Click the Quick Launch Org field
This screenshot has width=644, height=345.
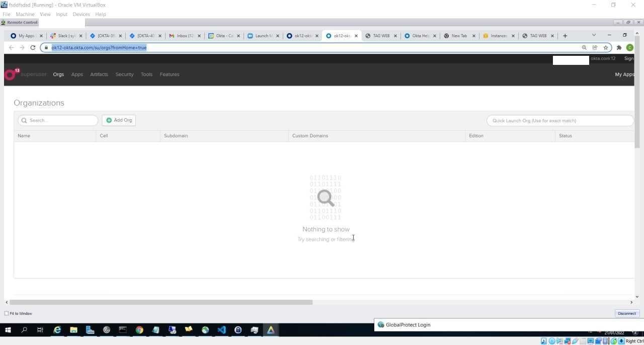pos(559,120)
